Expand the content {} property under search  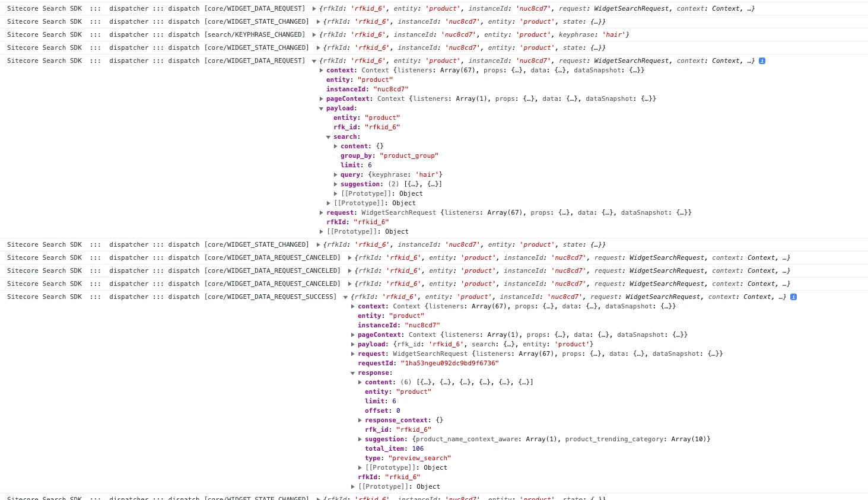[x=336, y=147]
